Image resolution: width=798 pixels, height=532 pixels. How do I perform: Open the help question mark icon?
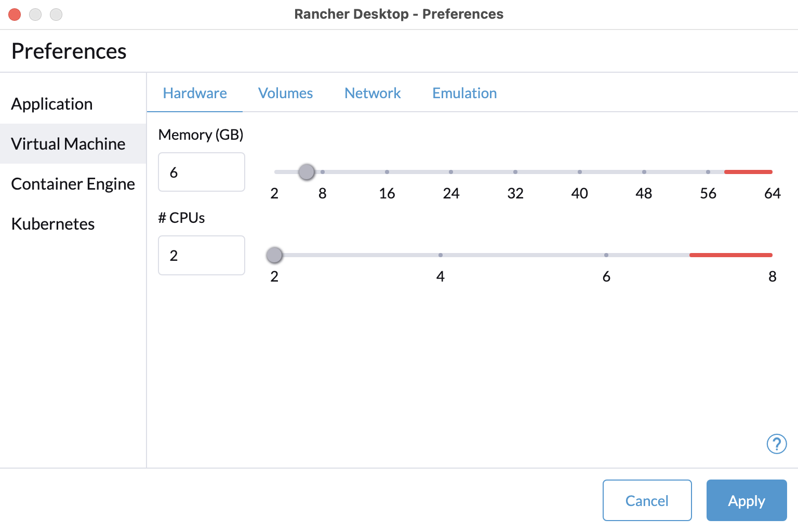(x=777, y=444)
